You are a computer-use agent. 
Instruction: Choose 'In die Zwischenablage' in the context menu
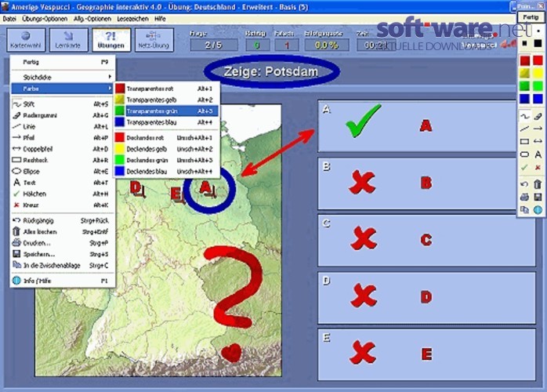[x=63, y=266]
